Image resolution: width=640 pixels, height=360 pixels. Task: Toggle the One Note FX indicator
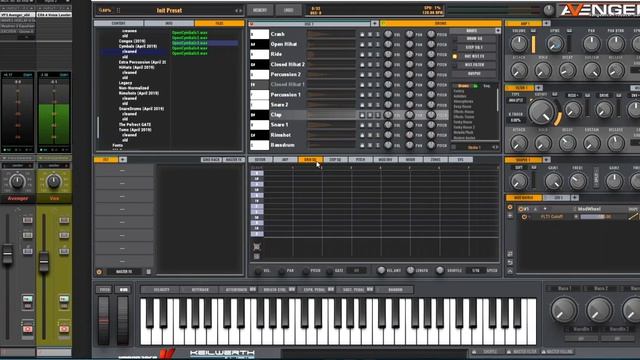(454, 56)
